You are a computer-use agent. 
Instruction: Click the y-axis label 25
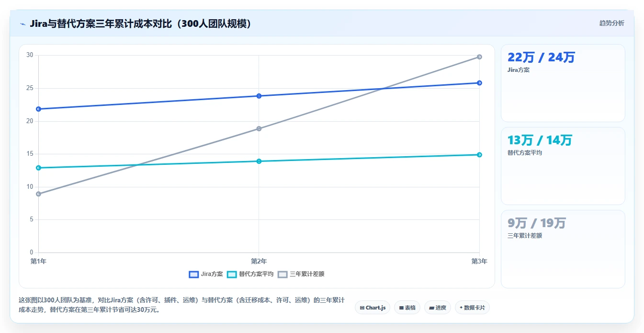[30, 88]
